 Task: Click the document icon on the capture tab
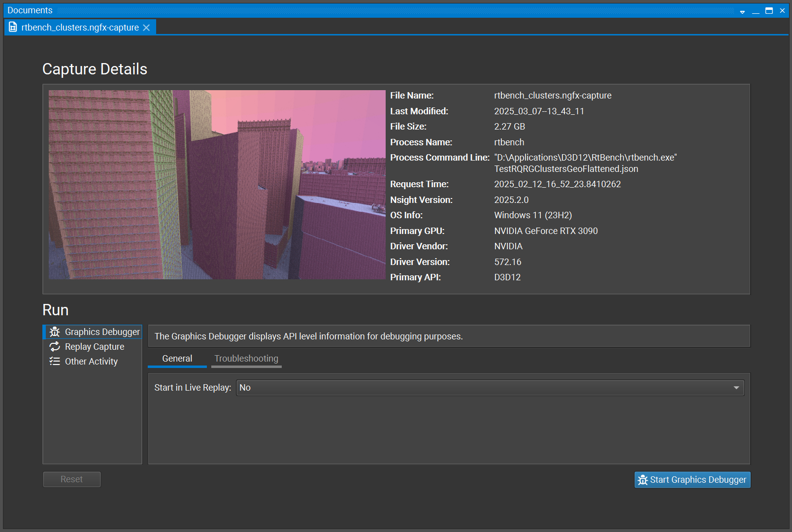12,28
